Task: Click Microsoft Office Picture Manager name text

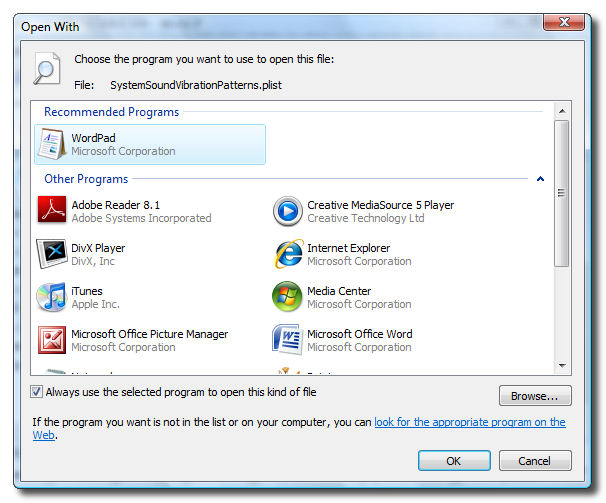Action: click(150, 334)
